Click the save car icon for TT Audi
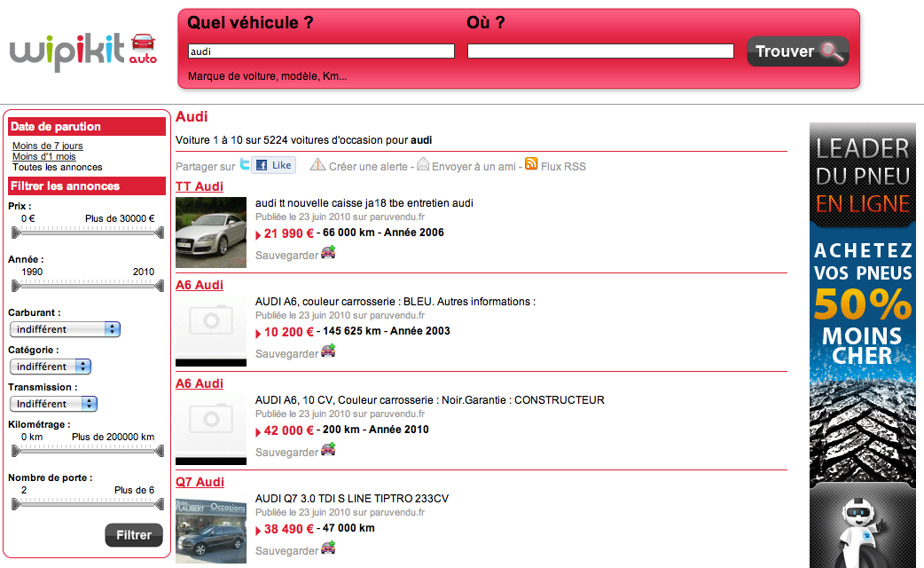 click(328, 253)
